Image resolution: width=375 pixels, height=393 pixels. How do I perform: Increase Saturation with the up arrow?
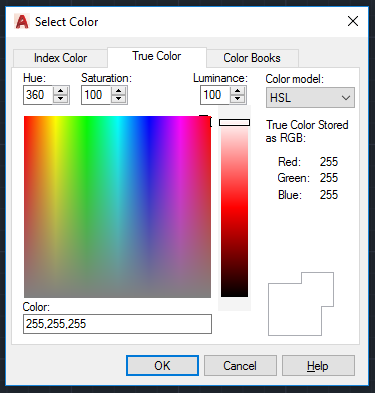[x=118, y=91]
